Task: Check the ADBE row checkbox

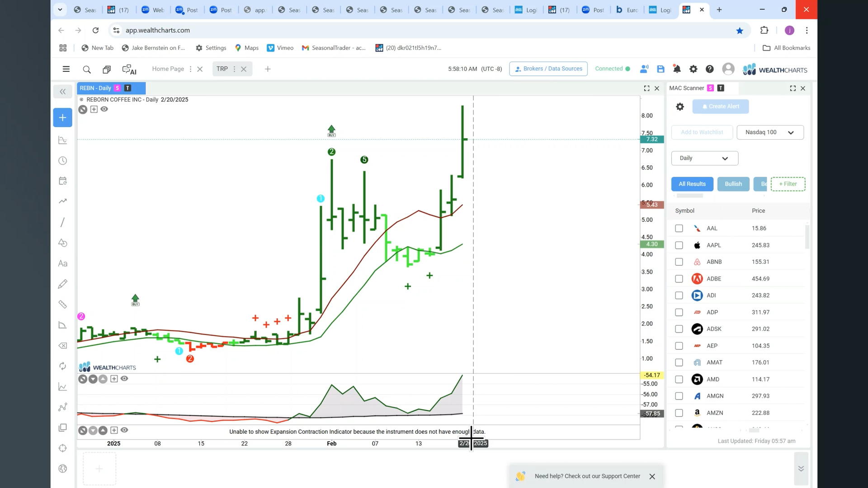Action: pos(679,279)
